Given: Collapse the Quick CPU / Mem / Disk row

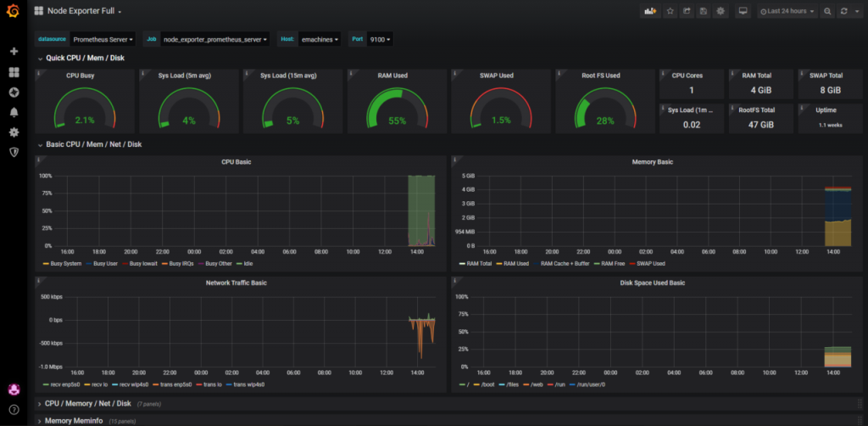Looking at the screenshot, I should [x=85, y=59].
